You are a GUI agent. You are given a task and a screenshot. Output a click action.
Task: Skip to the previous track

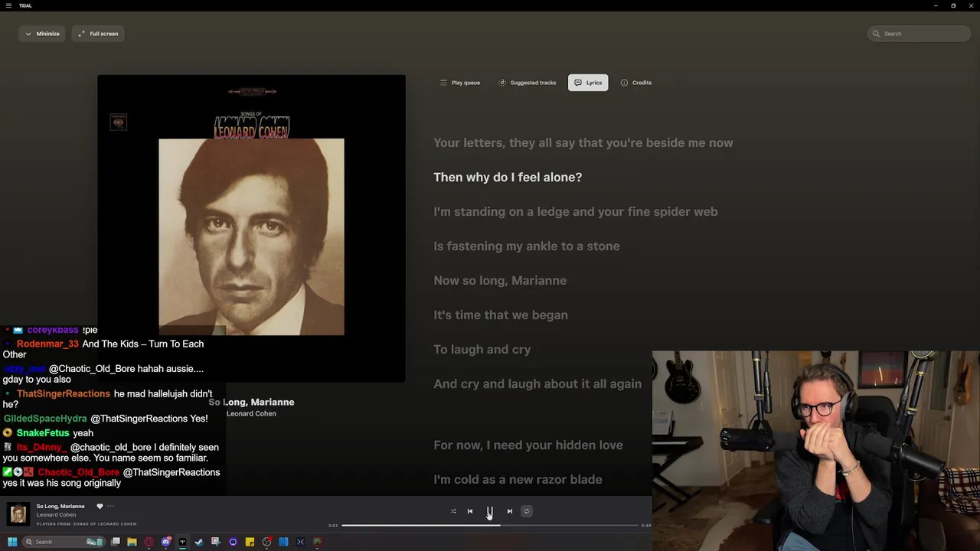(470, 511)
